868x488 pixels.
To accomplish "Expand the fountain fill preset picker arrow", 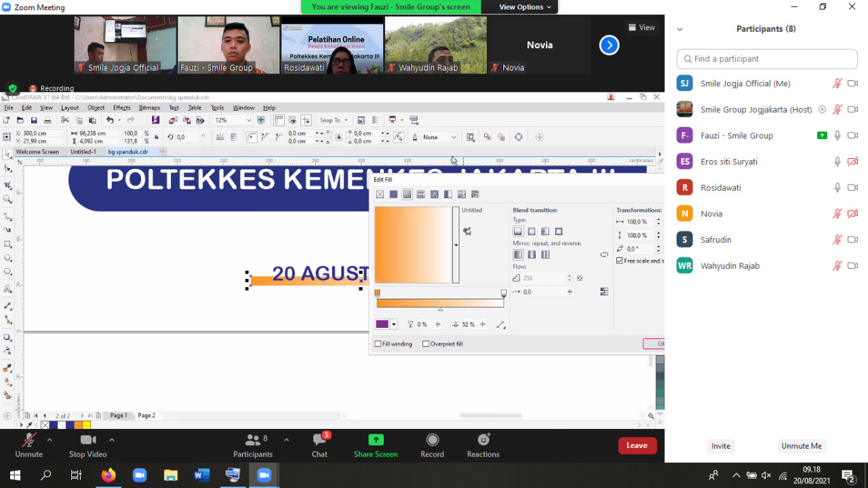I will coord(456,245).
